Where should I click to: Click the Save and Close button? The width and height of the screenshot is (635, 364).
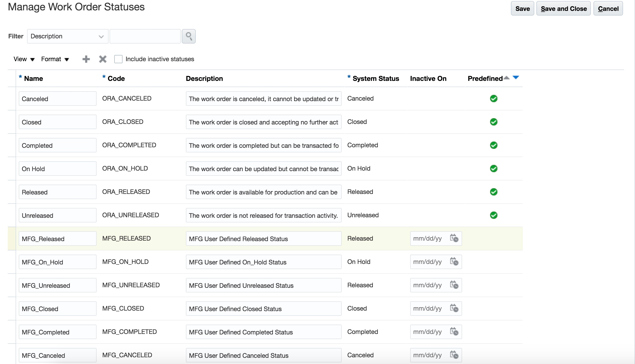click(x=563, y=9)
